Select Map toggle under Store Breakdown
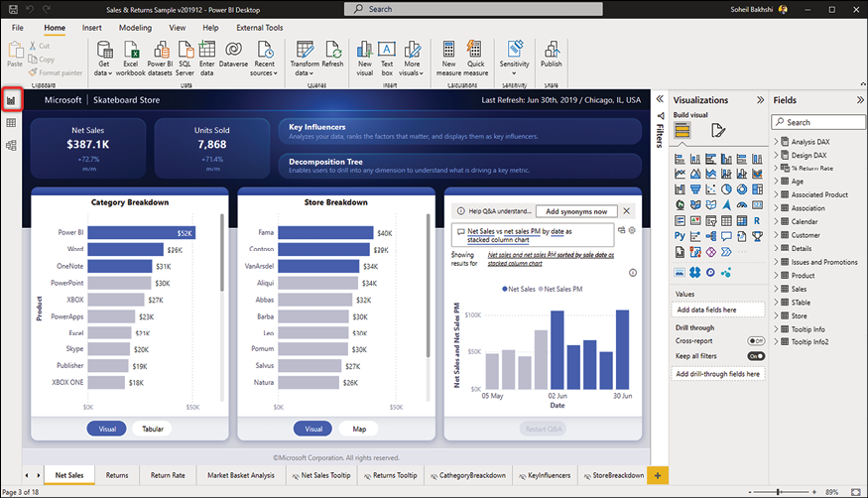The height and width of the screenshot is (498, 868). [359, 429]
